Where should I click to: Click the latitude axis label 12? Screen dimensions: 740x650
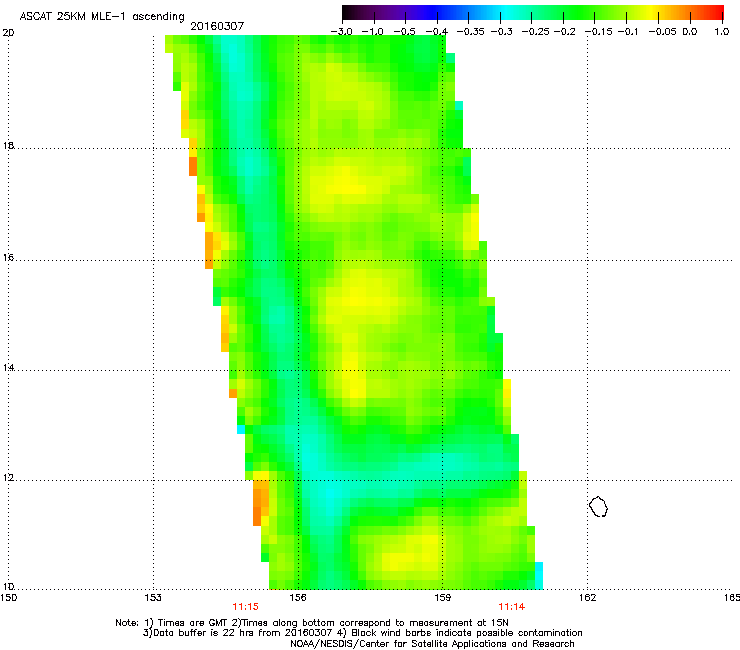[8, 478]
